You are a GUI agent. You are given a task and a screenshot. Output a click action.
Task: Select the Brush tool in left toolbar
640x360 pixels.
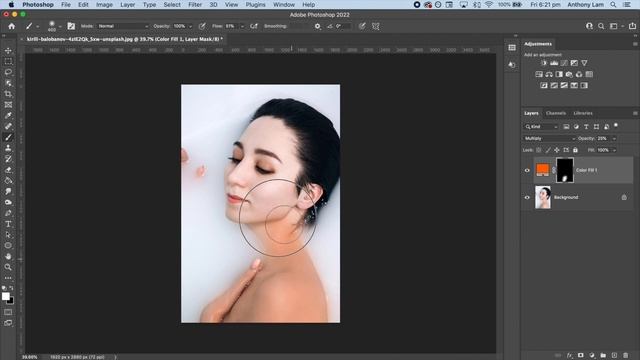8,137
